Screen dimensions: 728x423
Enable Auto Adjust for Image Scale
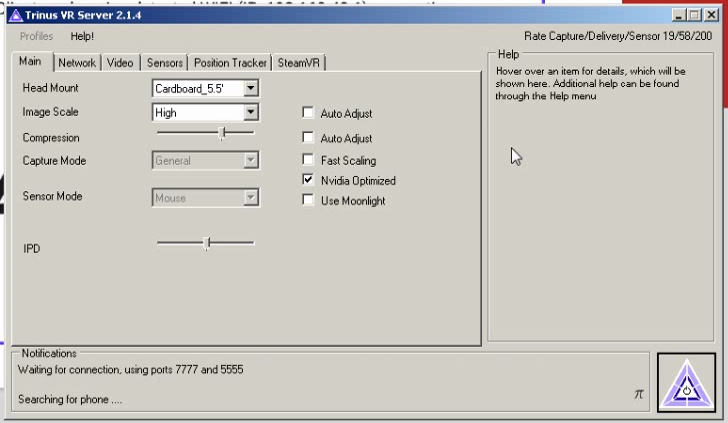click(307, 113)
